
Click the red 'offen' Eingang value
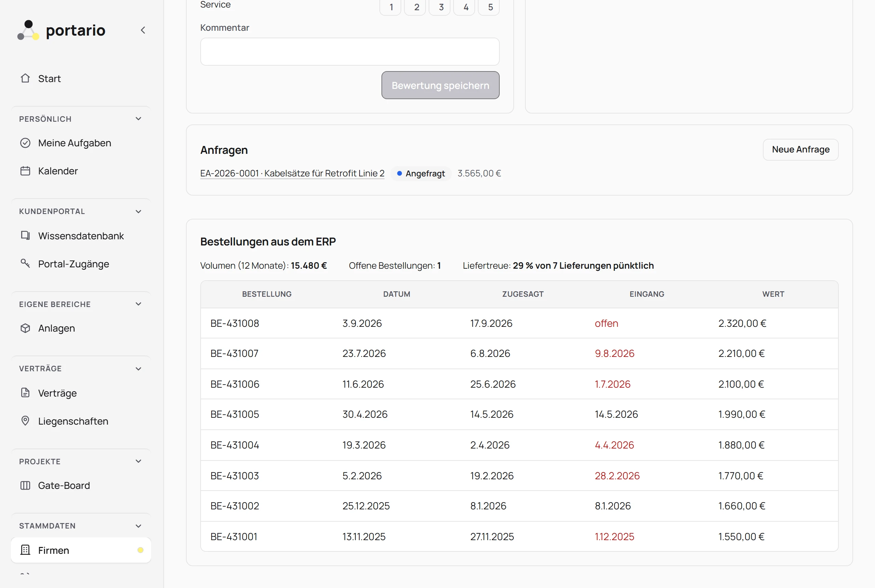pos(606,323)
